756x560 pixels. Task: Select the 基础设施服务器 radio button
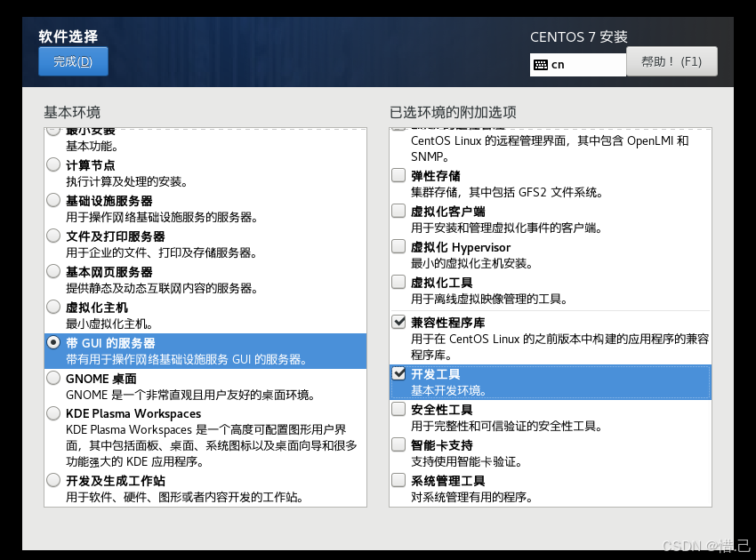[x=53, y=201]
